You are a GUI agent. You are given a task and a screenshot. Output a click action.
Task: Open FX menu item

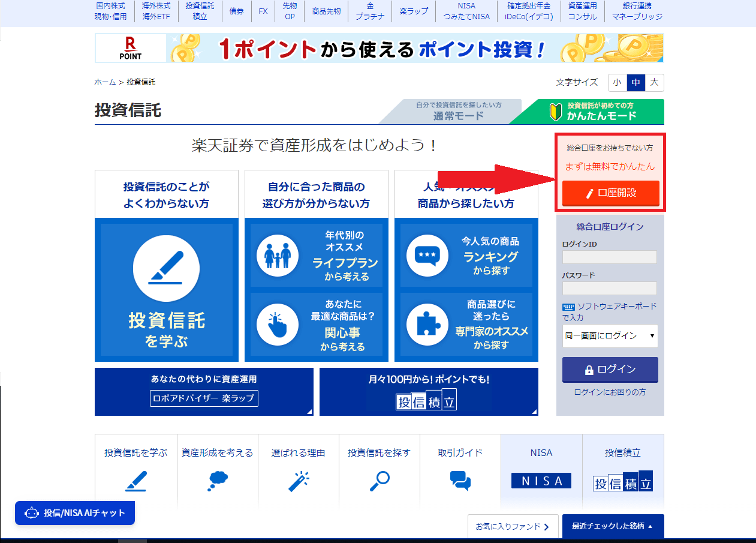pyautogui.click(x=263, y=11)
